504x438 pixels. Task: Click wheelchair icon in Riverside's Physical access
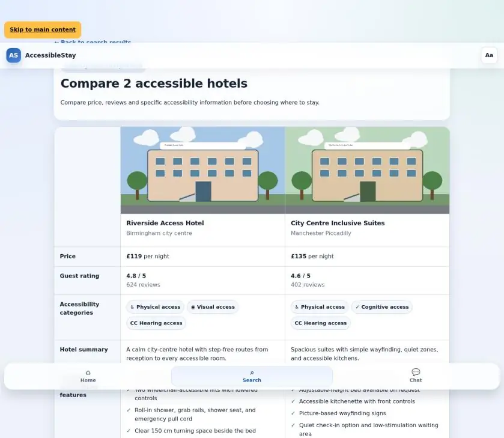(x=132, y=307)
